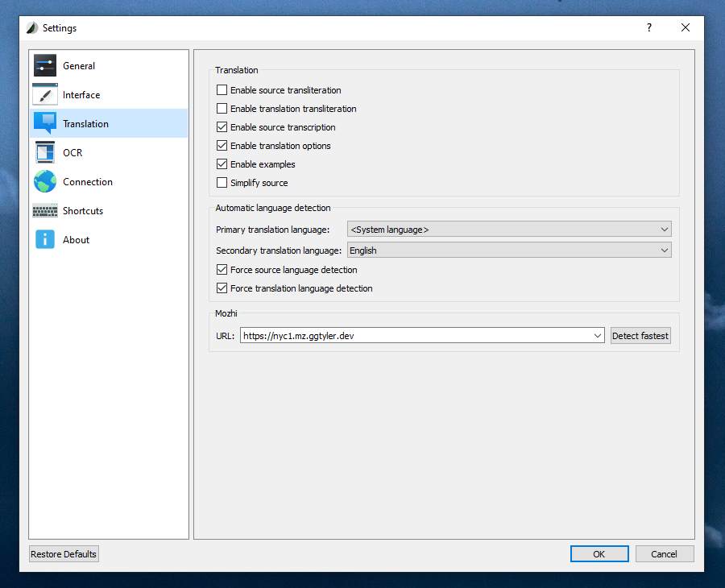Click the help question mark in title bar

coord(649,27)
